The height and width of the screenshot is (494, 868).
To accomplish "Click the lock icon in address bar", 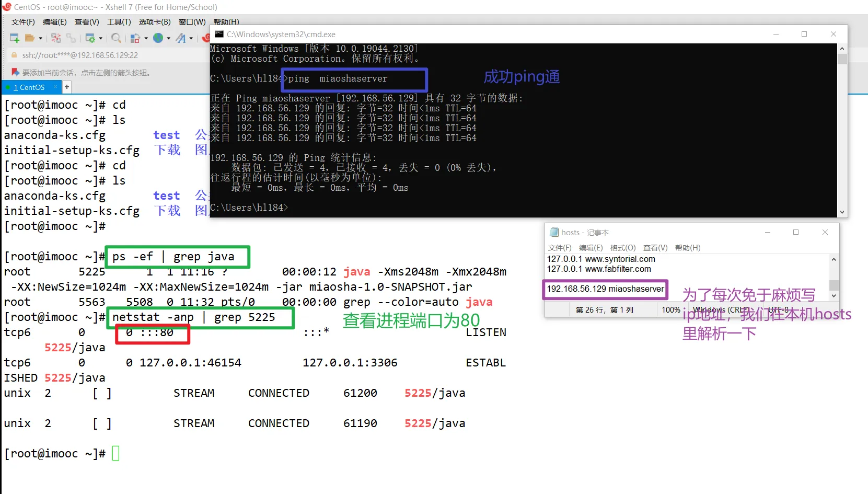I will [x=14, y=55].
